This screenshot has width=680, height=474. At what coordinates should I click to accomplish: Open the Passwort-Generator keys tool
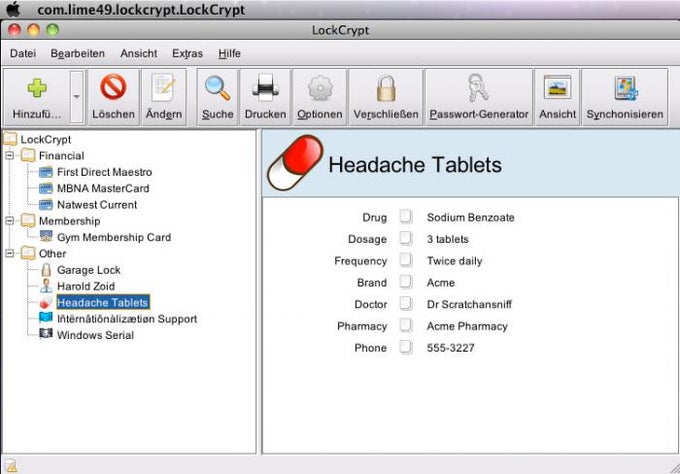tap(478, 87)
